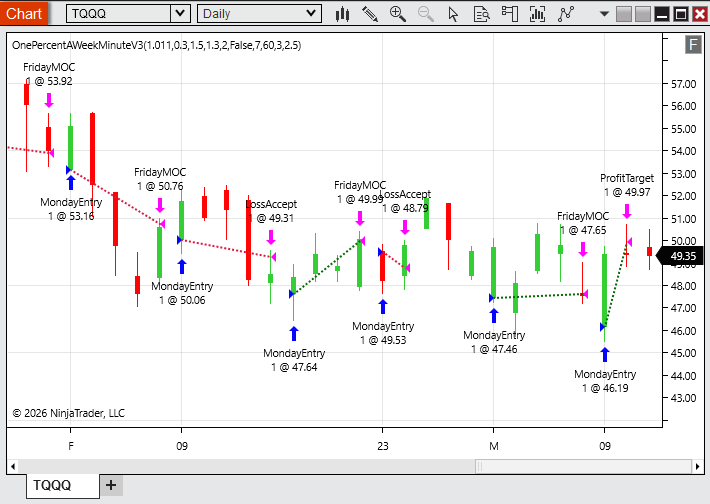Viewport: 710px width, 504px height.
Task: Maximize the chart window
Action: [x=681, y=14]
